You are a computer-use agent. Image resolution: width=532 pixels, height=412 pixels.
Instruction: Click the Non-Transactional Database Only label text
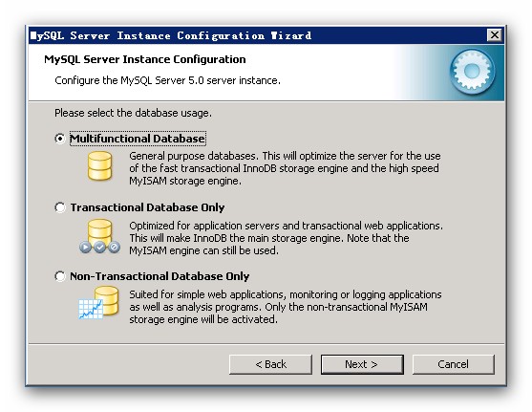click(160, 276)
